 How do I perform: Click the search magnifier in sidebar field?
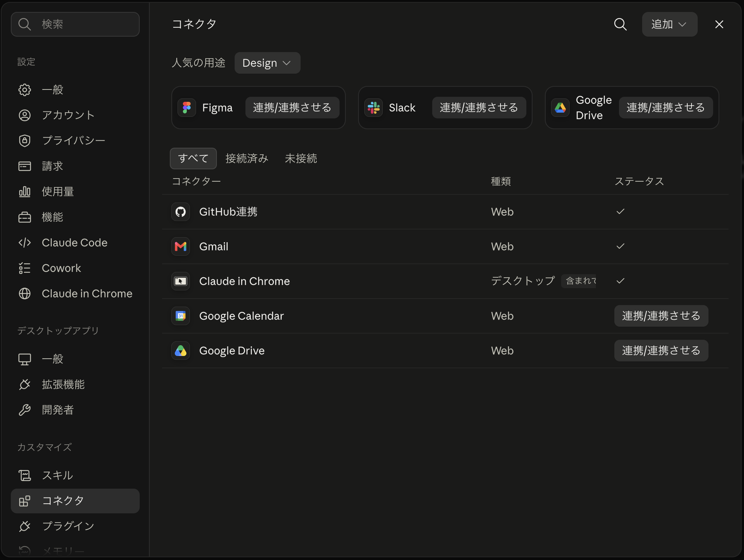[x=25, y=24]
